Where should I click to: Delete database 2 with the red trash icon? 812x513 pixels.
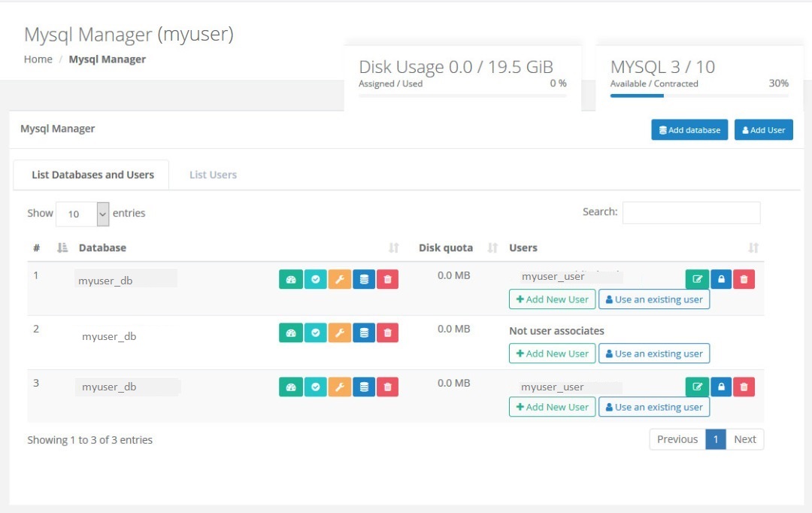point(388,333)
